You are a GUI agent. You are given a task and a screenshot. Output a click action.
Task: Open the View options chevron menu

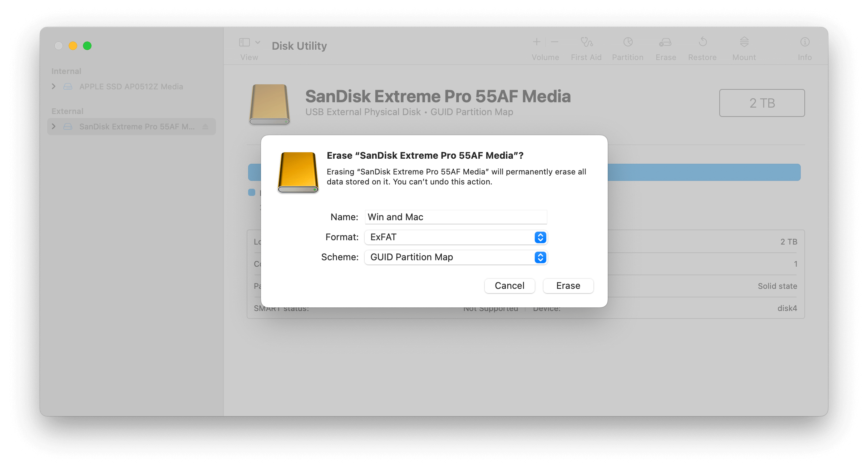coord(258,43)
